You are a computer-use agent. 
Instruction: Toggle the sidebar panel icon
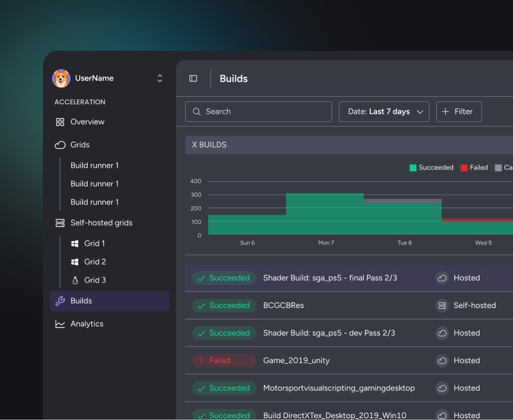pyautogui.click(x=193, y=79)
